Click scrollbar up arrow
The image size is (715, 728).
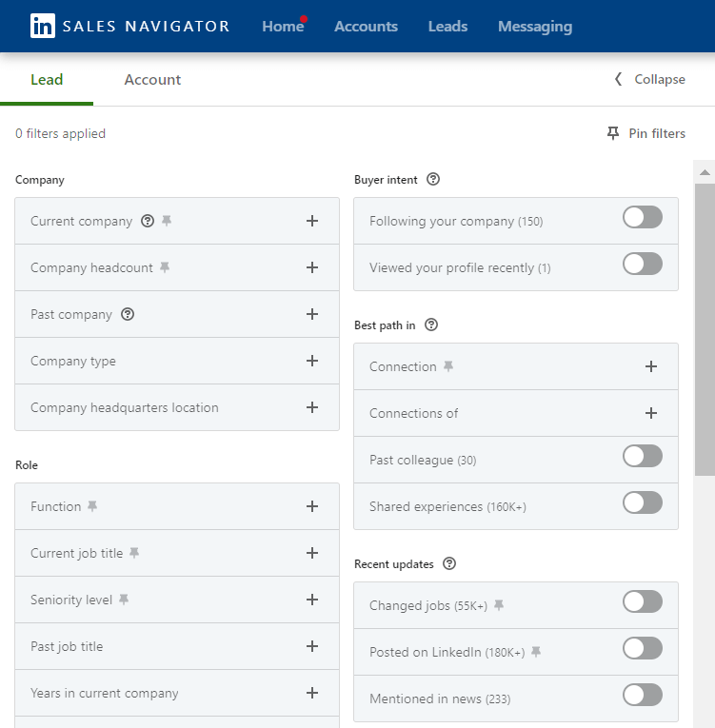(x=705, y=172)
